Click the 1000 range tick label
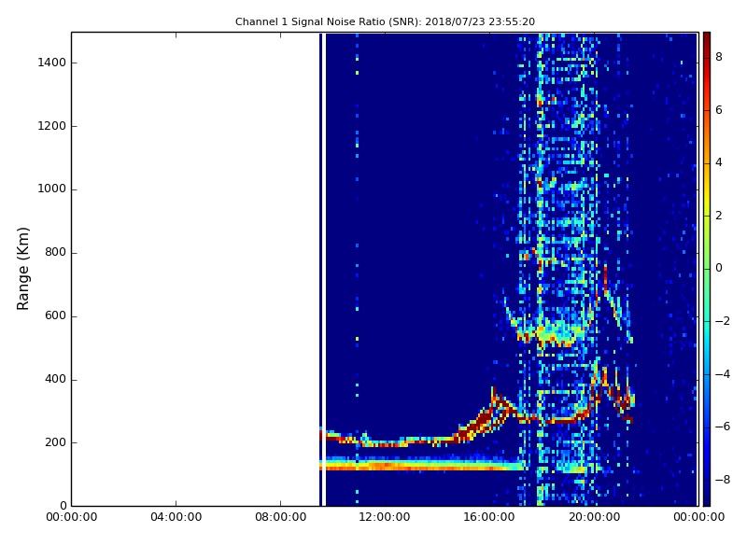 point(52,189)
